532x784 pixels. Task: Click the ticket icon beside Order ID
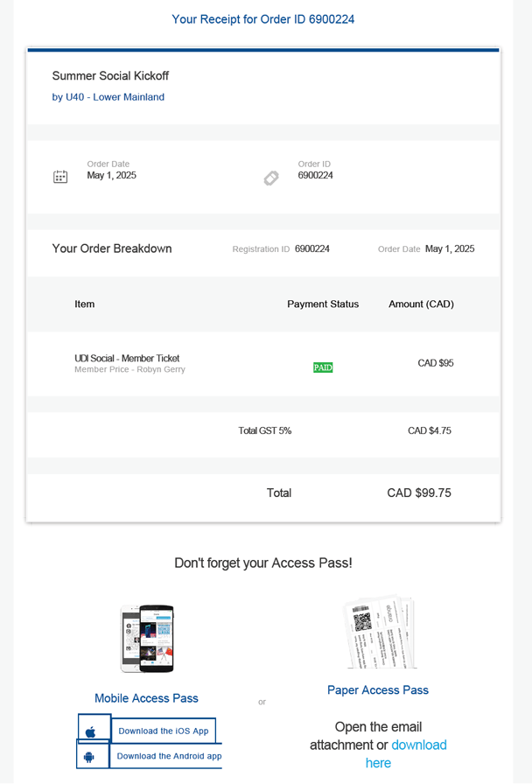click(x=271, y=178)
